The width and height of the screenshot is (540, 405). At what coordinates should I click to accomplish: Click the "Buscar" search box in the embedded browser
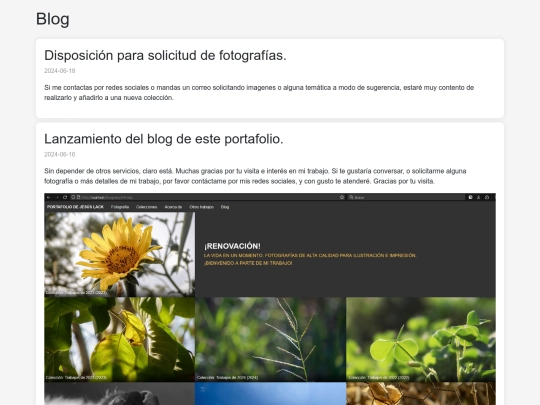point(406,197)
